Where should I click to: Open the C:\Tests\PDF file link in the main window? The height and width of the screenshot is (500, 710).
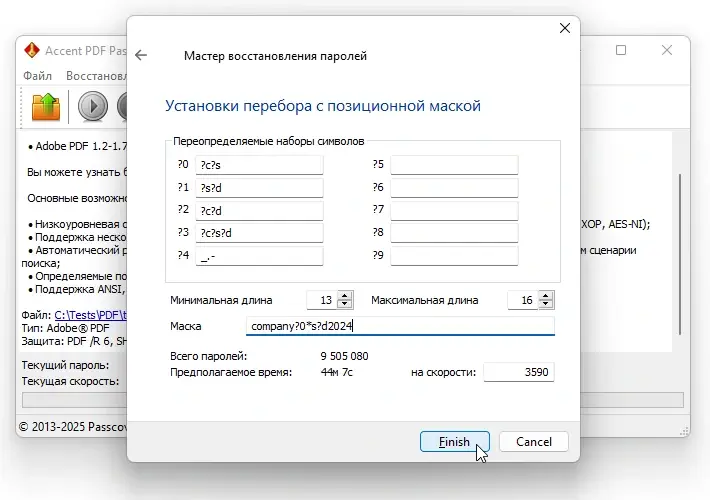pyautogui.click(x=91, y=315)
